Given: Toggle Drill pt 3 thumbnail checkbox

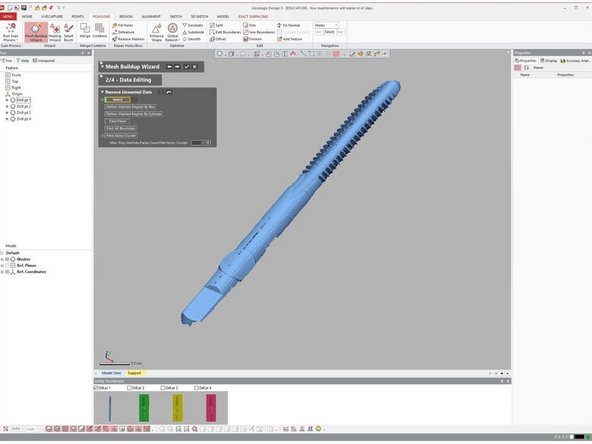Looking at the screenshot, I should (163, 388).
